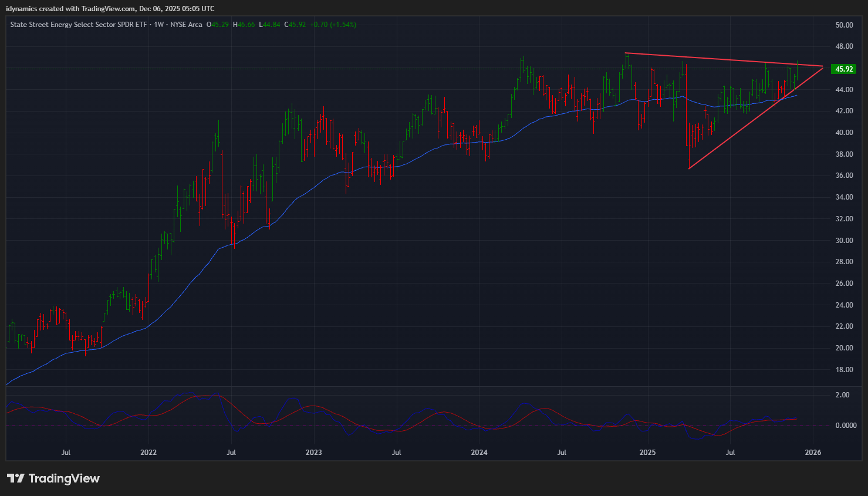Click the open value O45.29 in legend

218,25
